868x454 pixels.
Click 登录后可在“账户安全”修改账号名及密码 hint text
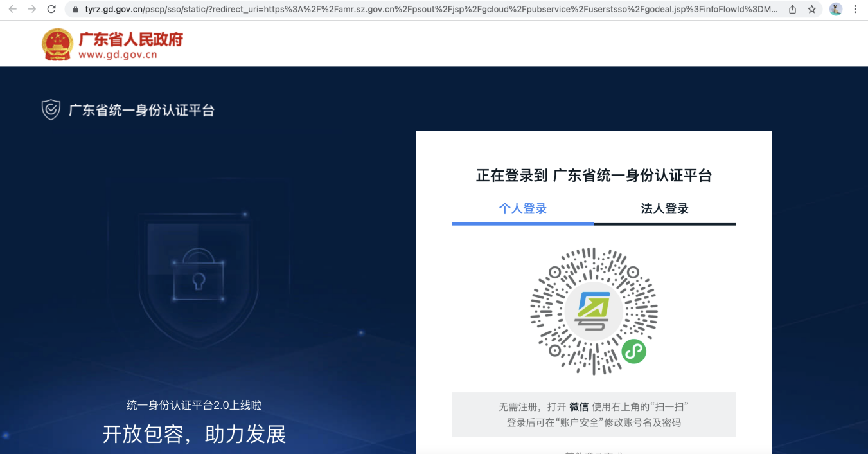coord(594,422)
